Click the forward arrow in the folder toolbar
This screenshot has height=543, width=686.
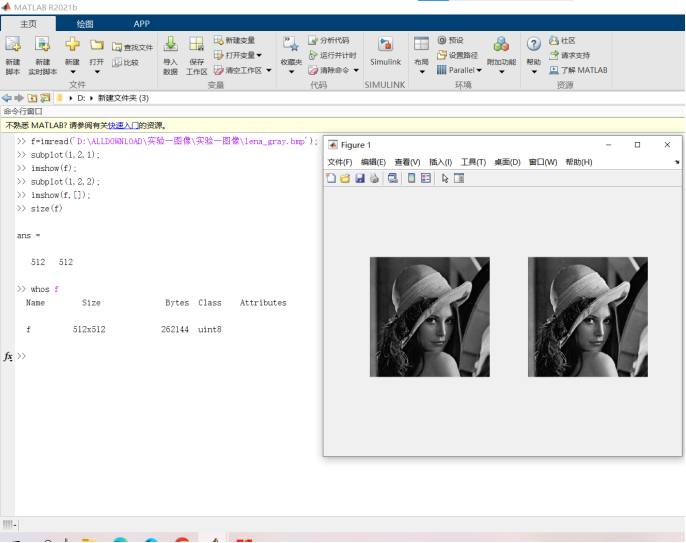[19, 98]
